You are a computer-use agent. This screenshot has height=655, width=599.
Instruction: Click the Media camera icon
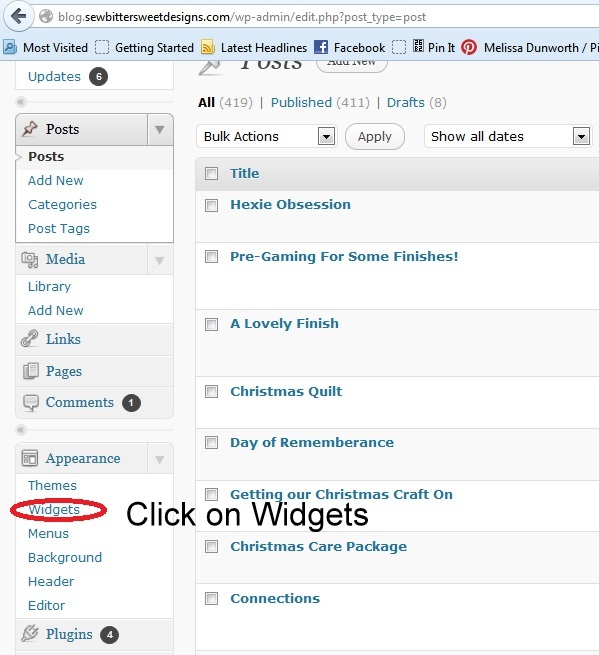point(30,259)
